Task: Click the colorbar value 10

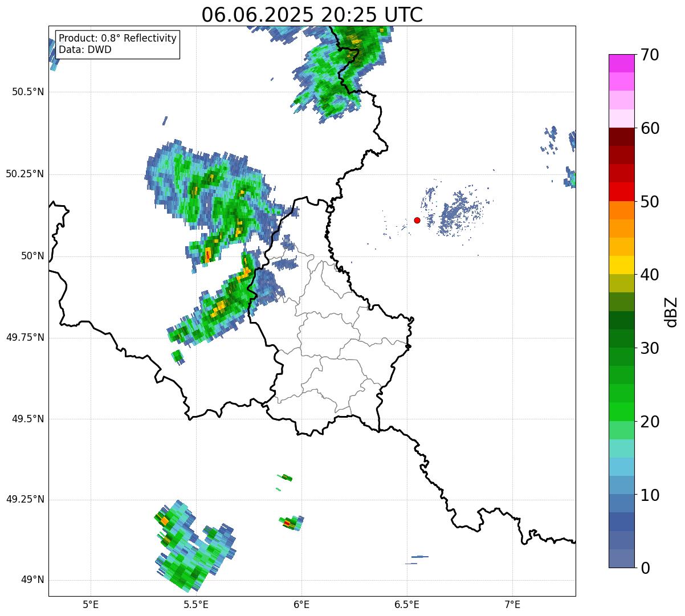Action: click(x=650, y=495)
